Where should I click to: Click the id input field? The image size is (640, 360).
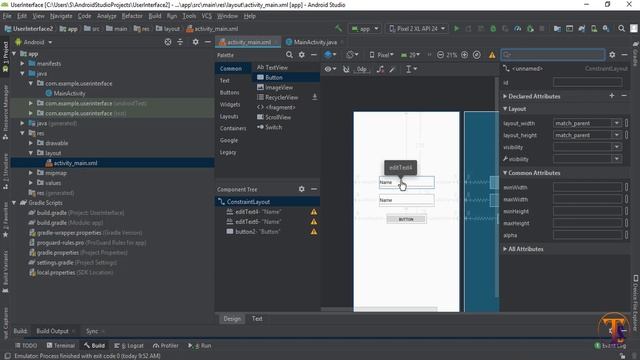point(587,82)
